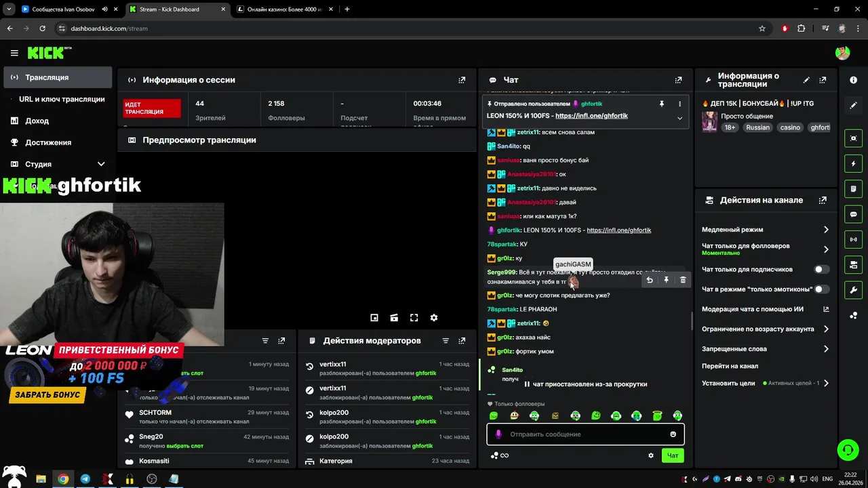
Task: Click the info icon in the right sidebar
Action: [x=853, y=80]
